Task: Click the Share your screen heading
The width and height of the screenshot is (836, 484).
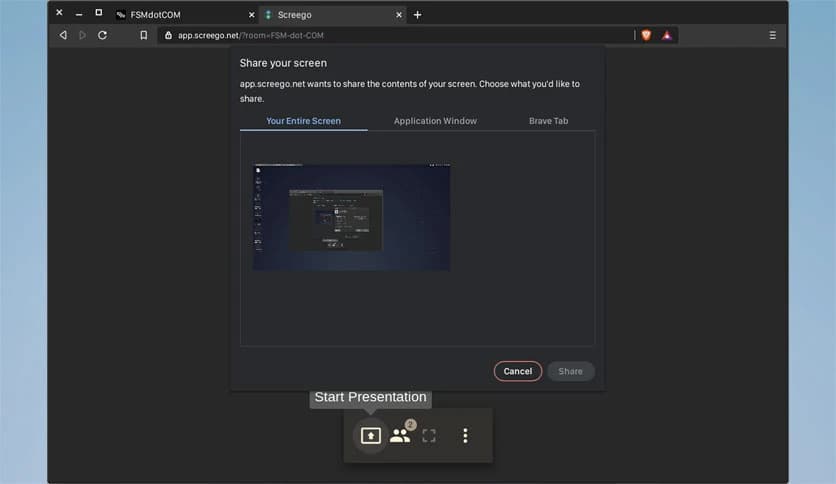Action: (x=283, y=63)
